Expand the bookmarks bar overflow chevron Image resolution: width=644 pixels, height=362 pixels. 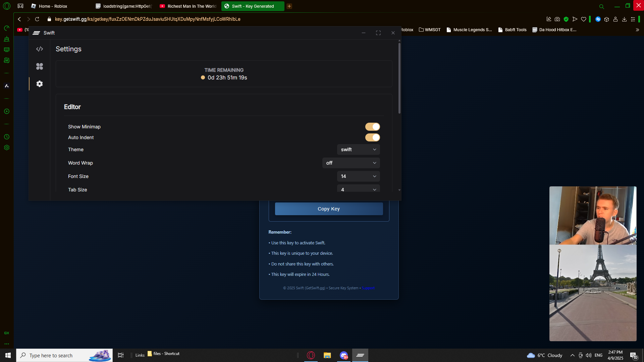[x=637, y=30]
